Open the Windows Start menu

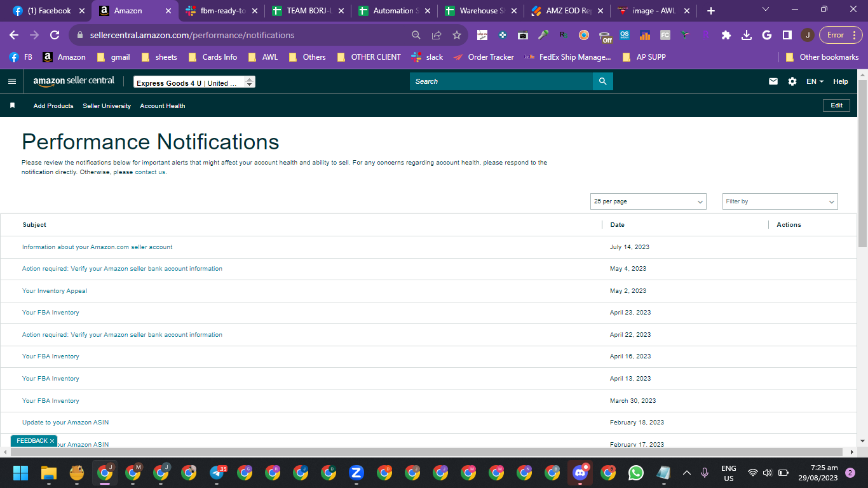click(x=21, y=473)
